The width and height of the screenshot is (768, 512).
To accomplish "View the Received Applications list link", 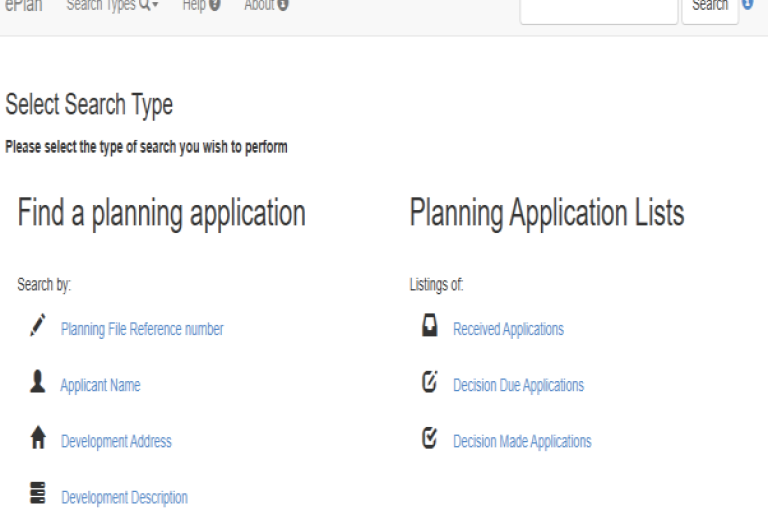I will 508,329.
